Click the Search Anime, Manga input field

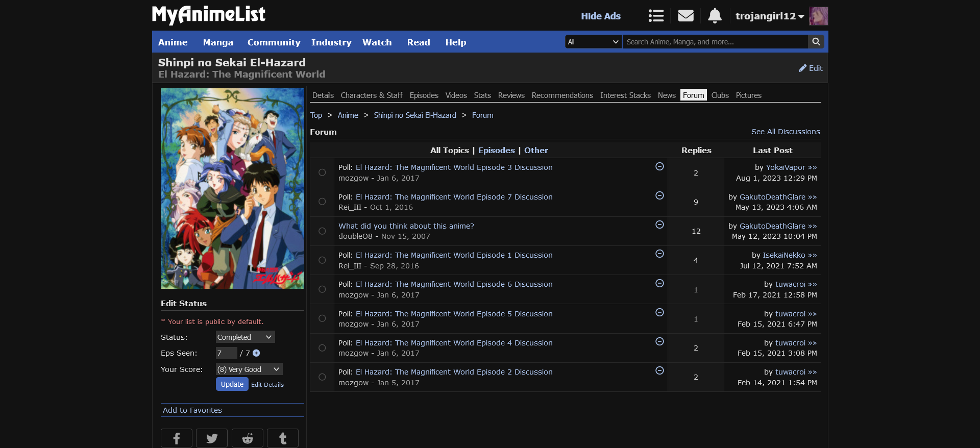click(715, 42)
